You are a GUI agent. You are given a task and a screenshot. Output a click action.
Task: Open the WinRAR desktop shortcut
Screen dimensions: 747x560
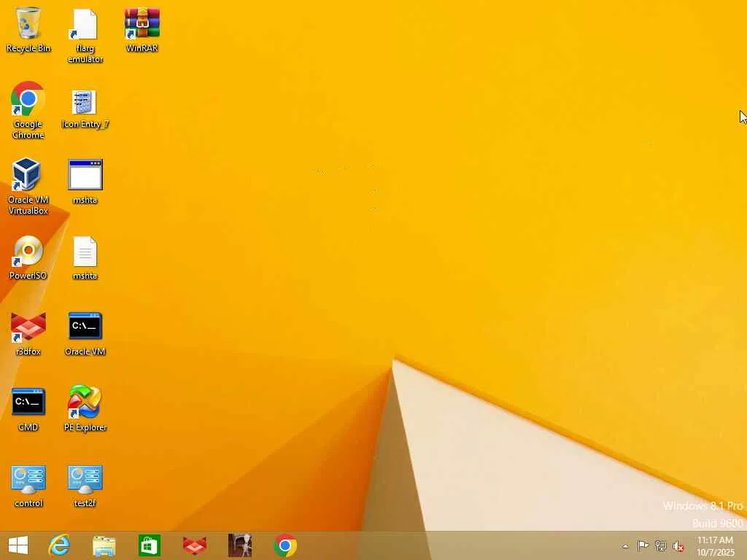[x=142, y=29]
